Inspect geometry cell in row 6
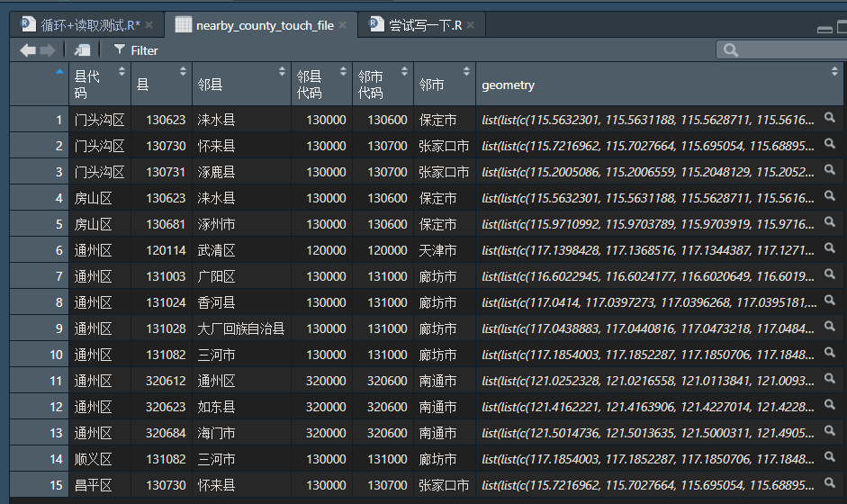The height and width of the screenshot is (504, 847). 830,247
